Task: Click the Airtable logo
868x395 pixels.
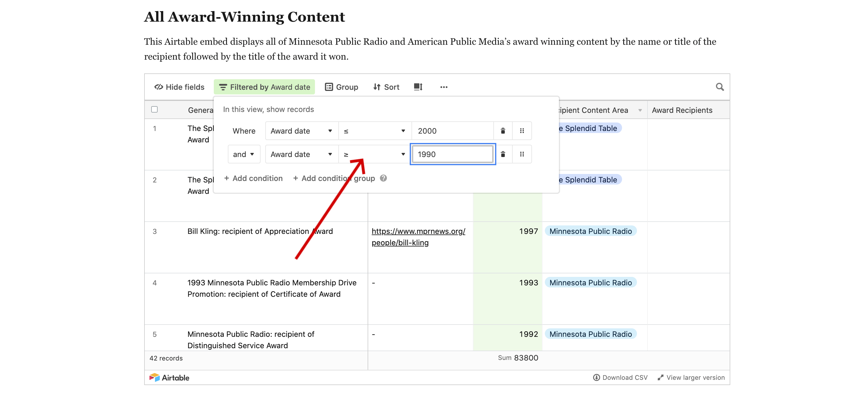Action: pos(169,377)
